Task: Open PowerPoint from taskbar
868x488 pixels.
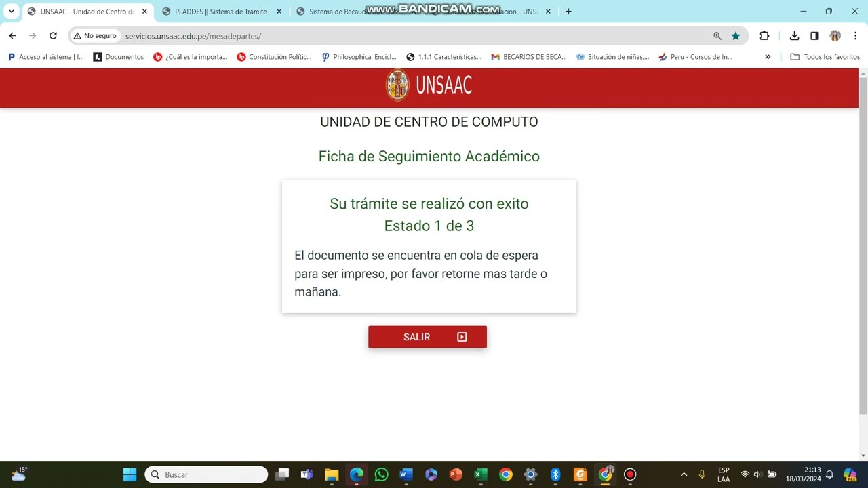Action: pos(456,474)
